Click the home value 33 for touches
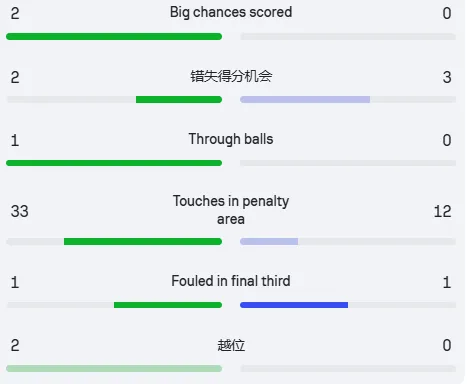 coord(20,211)
